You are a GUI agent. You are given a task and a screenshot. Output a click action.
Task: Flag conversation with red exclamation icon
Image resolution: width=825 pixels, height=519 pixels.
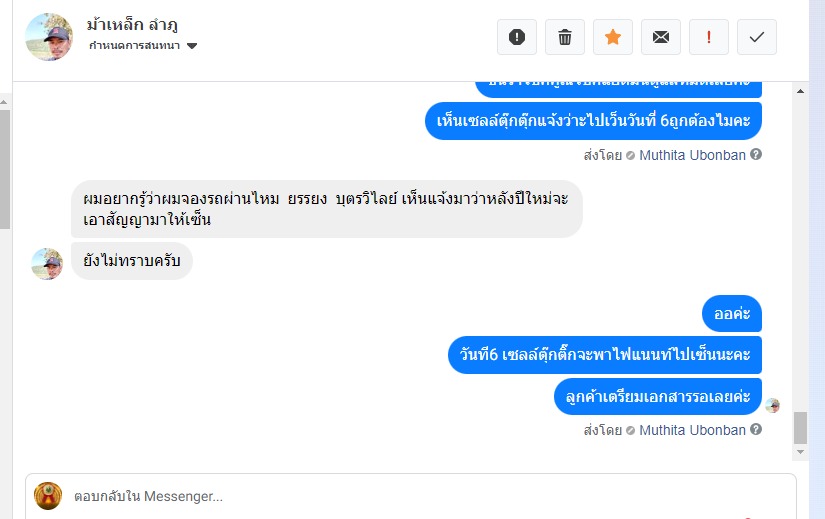(709, 37)
